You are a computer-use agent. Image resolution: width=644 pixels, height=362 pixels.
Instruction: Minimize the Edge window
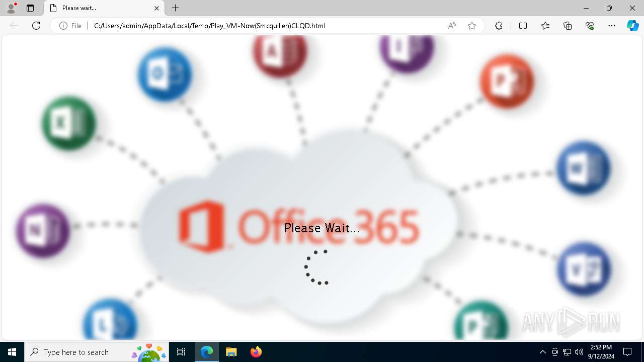(x=586, y=8)
